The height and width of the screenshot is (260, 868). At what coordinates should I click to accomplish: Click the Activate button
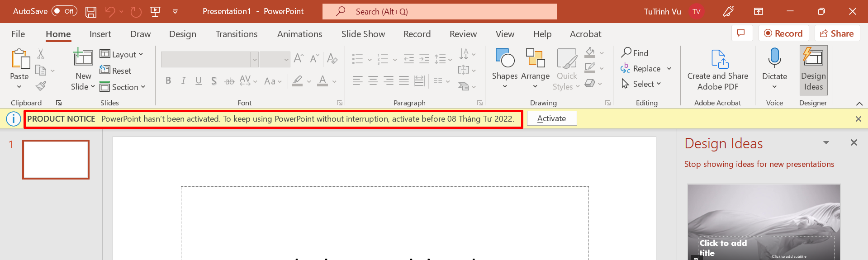551,118
